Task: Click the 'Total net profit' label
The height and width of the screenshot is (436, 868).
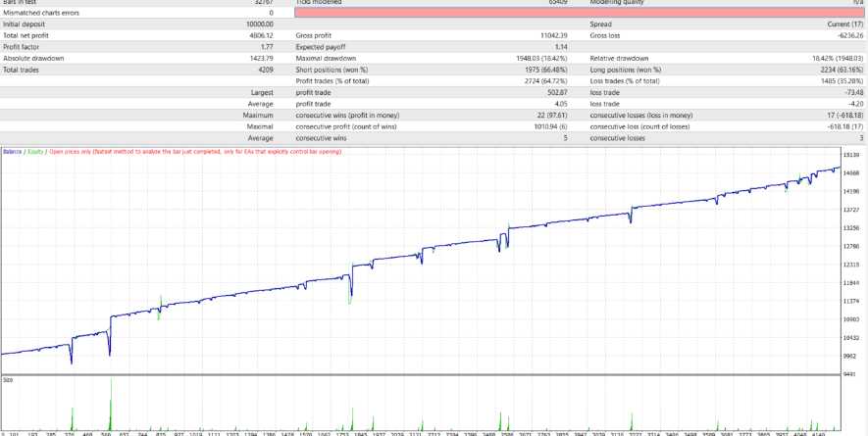Action: 26,35
